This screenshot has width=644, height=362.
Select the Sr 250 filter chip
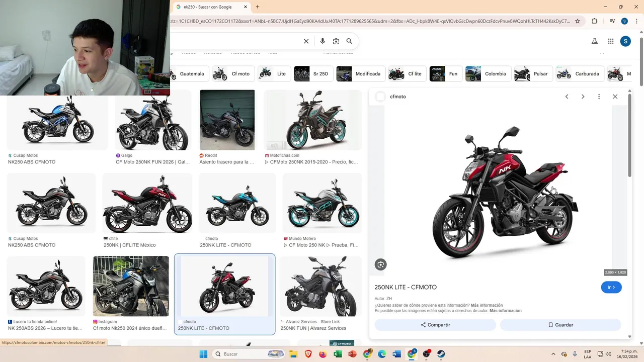pos(313,74)
